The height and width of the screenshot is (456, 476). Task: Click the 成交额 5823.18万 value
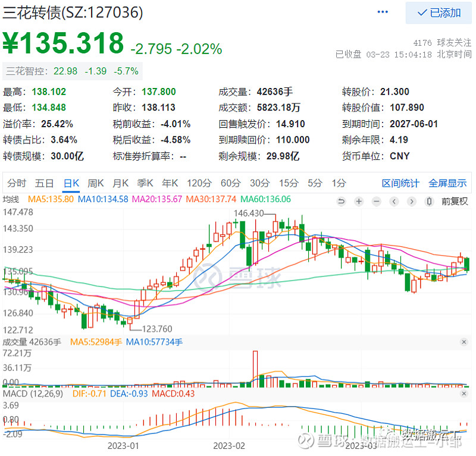(x=278, y=108)
